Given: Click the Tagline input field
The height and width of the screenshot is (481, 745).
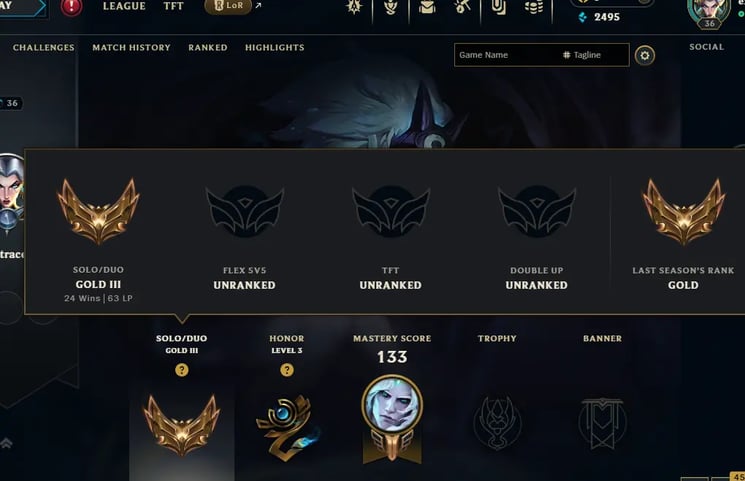Looking at the screenshot, I should (x=595, y=55).
